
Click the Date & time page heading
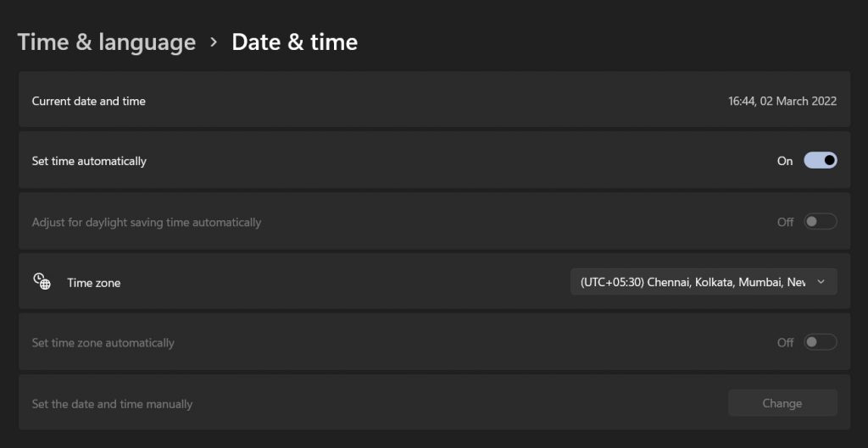coord(295,41)
